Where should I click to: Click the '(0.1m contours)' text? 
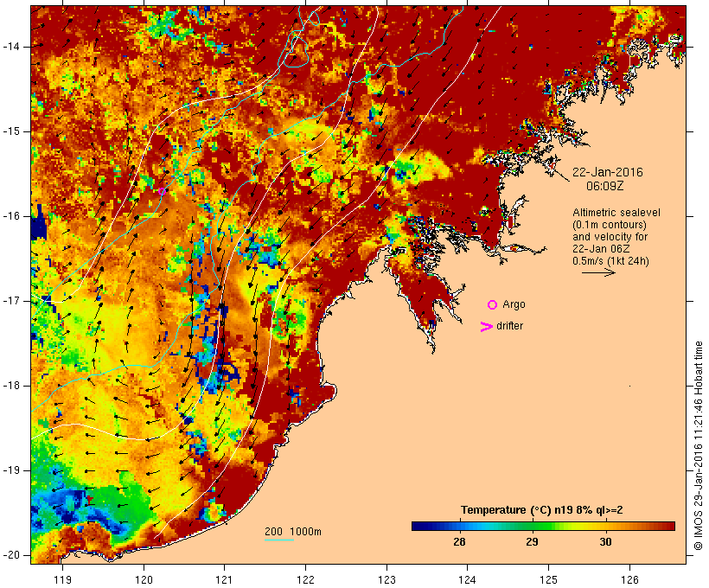(609, 225)
